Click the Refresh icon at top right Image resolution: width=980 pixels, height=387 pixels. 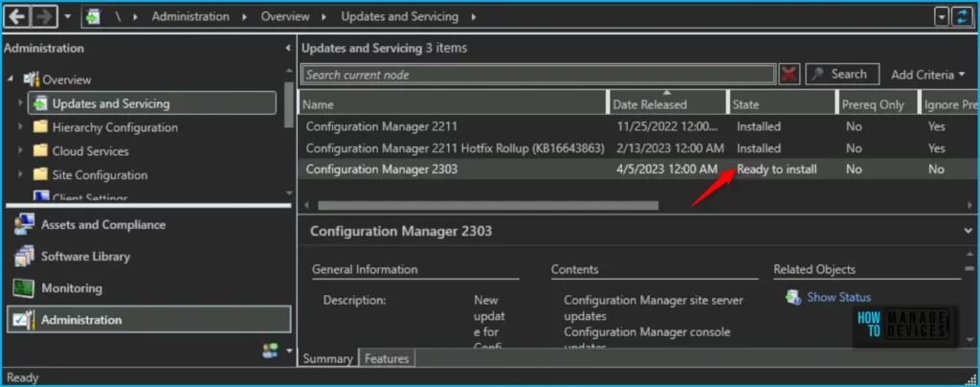pos(961,17)
